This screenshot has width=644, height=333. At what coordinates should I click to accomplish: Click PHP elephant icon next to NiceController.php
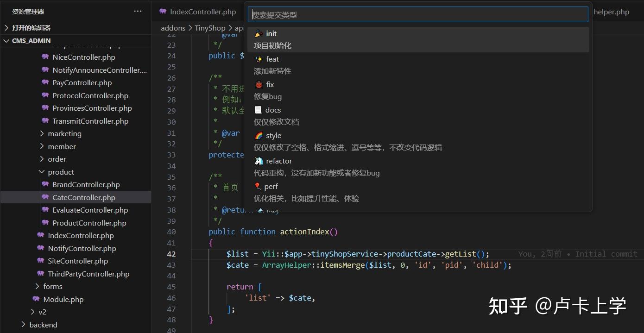pyautogui.click(x=45, y=57)
